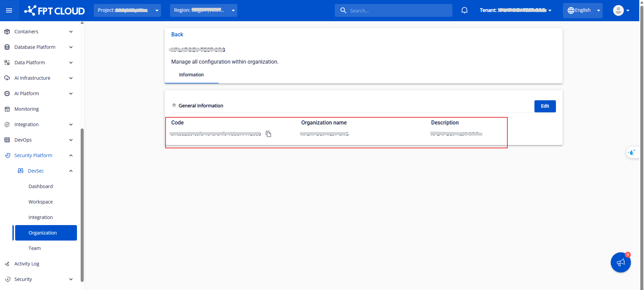Click the Edit button
This screenshot has height=290, width=644.
click(545, 106)
